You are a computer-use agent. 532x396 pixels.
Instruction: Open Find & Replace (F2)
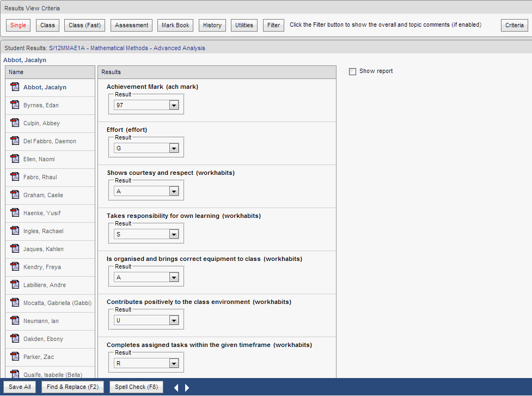pos(72,387)
